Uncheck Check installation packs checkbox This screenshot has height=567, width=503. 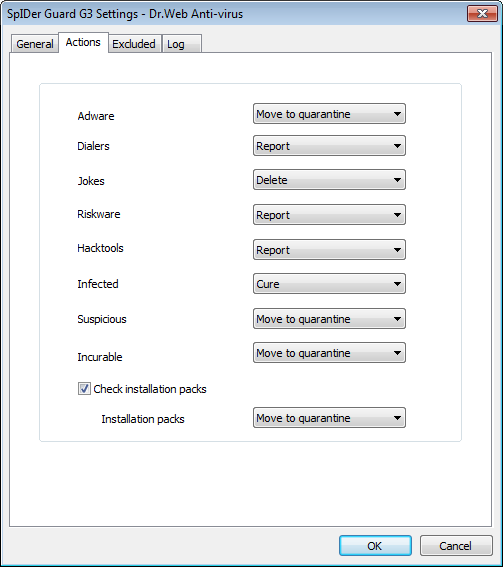pos(84,389)
